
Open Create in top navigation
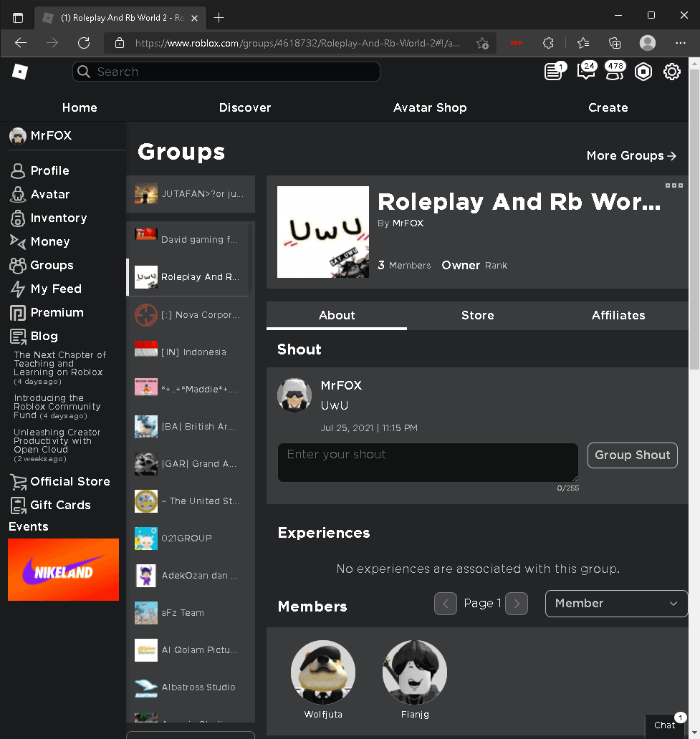608,107
